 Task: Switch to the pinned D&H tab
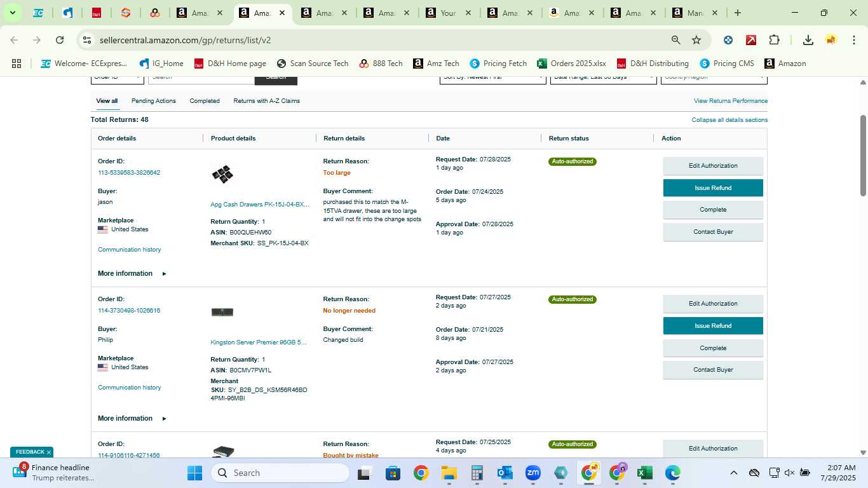tap(97, 13)
